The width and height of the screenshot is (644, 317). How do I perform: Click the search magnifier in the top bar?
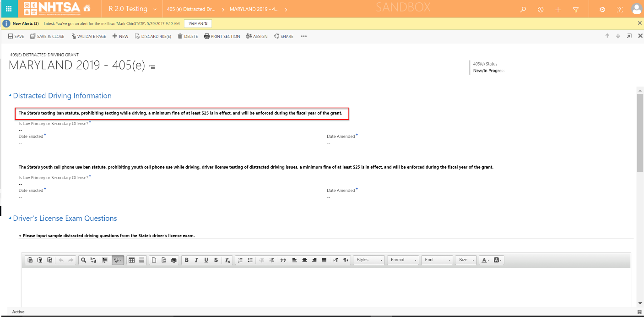click(523, 10)
